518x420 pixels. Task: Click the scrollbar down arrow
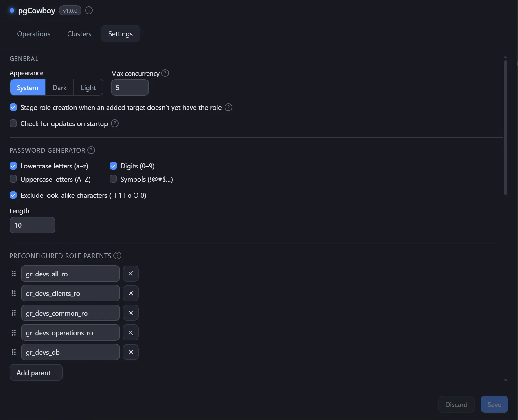point(505,380)
